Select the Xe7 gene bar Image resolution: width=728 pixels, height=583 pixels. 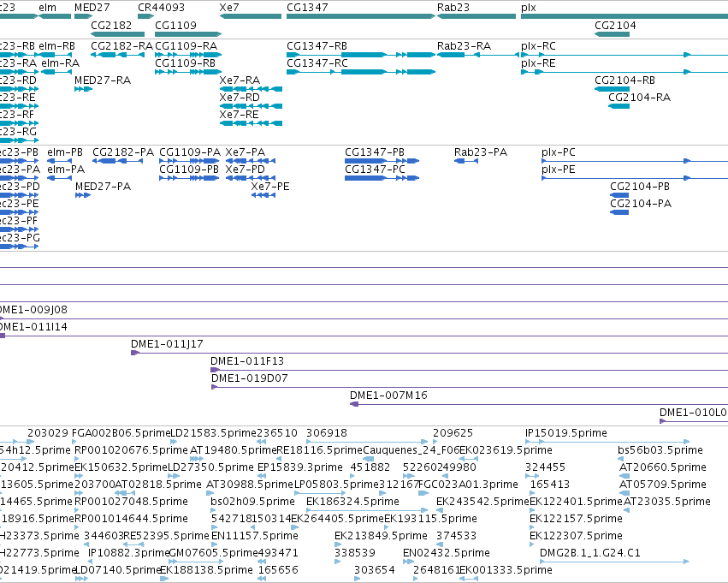click(251, 16)
